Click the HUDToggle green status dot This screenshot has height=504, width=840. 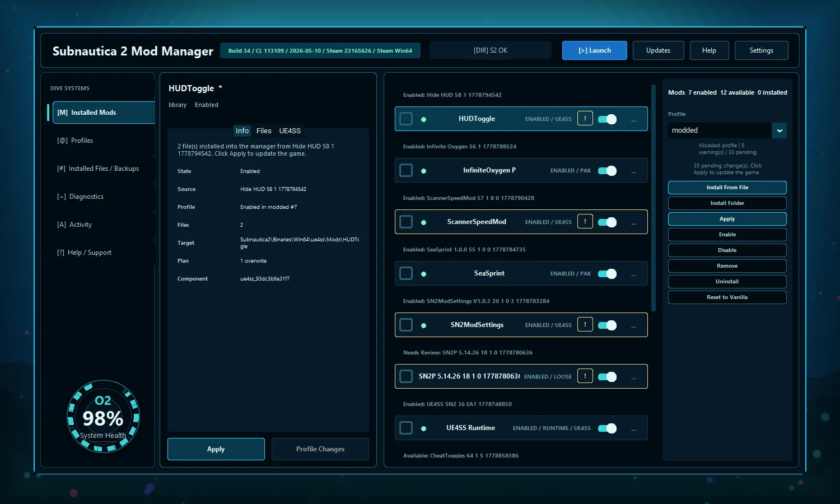423,119
